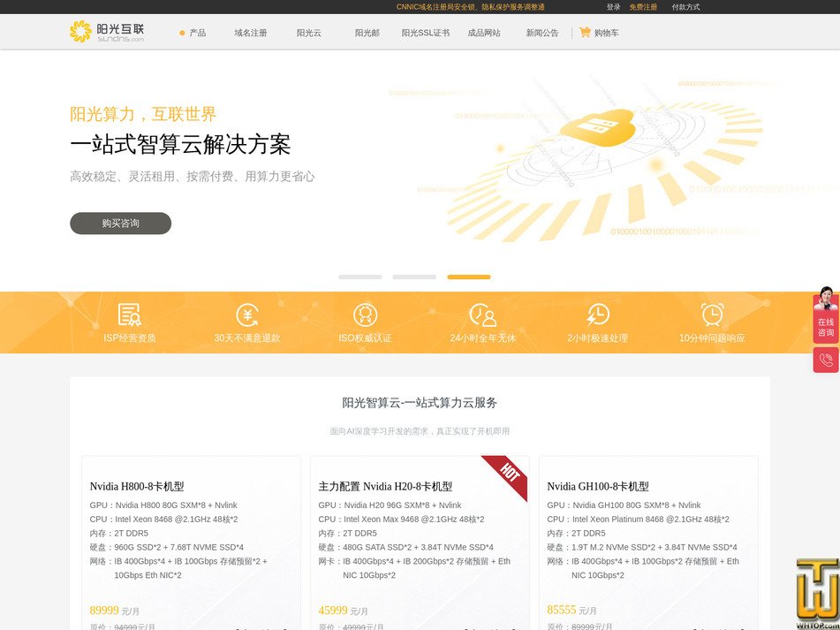Viewport: 840px width, 630px height.
Task: Go to 阳光云 in the navigation
Action: pos(309,33)
